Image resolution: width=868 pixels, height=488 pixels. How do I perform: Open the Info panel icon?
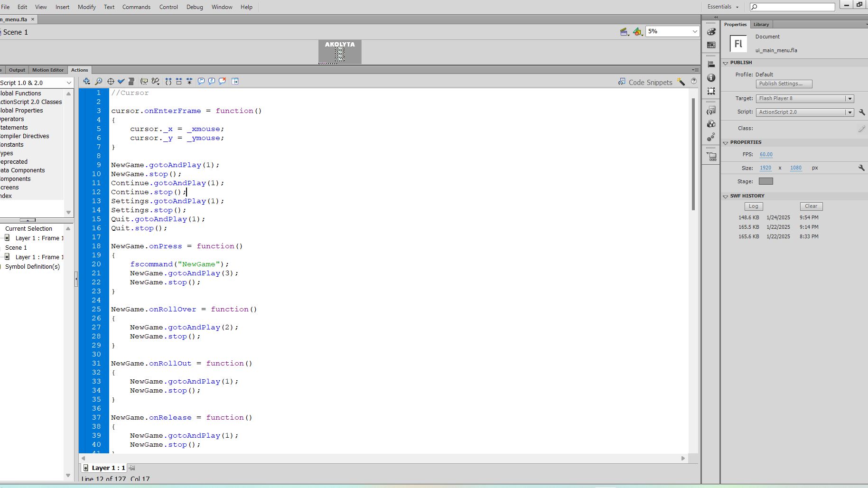click(711, 78)
